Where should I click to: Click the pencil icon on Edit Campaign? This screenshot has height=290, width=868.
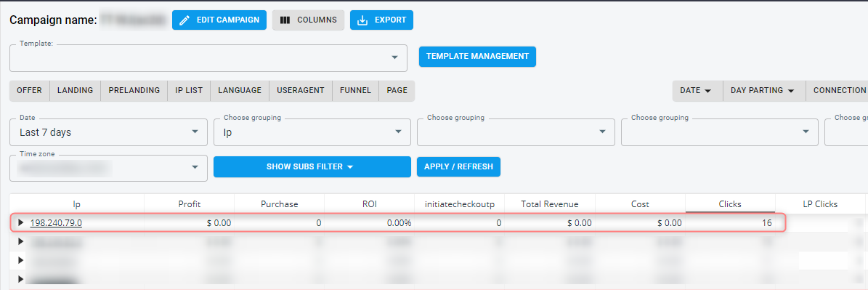185,20
